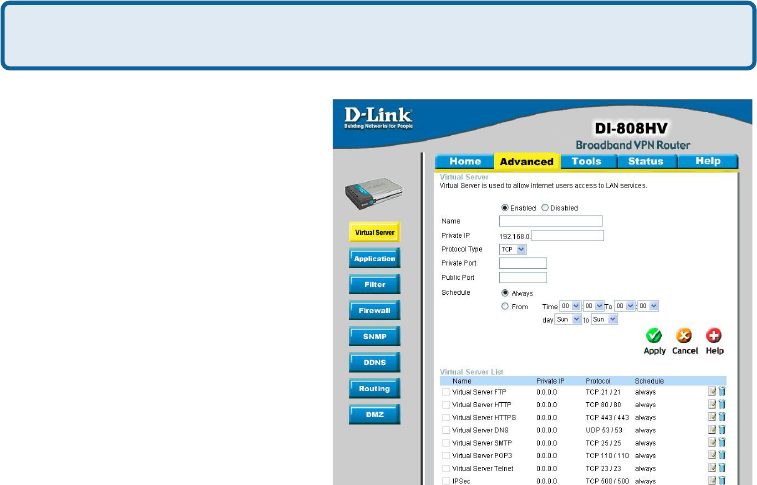Edit the Virtual Server HTTP entry
The height and width of the screenshot is (485, 757).
pos(712,404)
